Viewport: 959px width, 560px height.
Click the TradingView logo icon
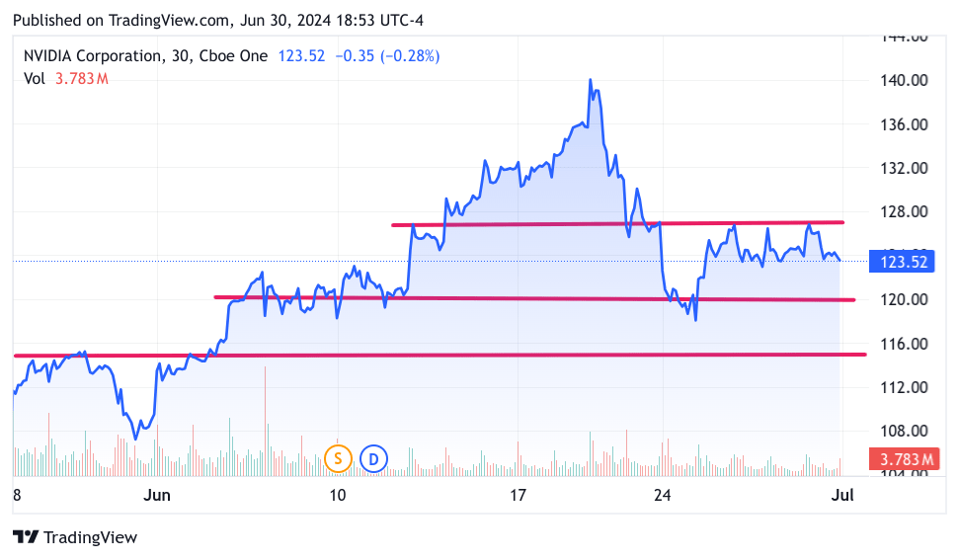point(26,537)
